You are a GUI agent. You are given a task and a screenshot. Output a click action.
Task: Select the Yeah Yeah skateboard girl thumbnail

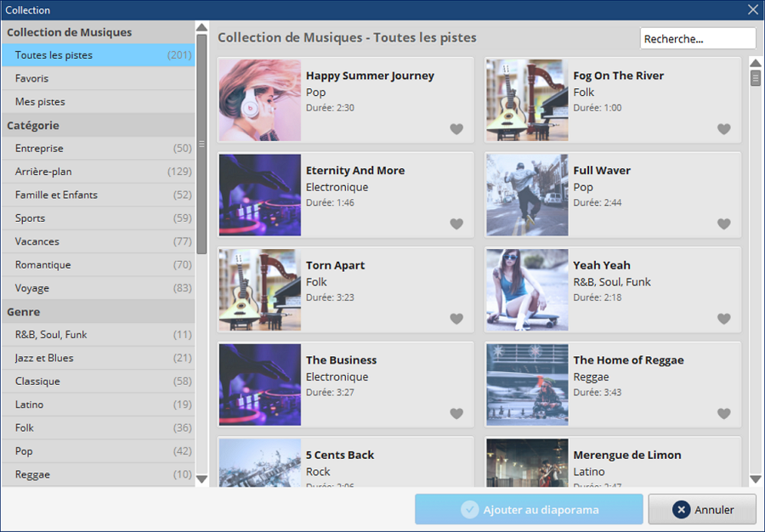(x=527, y=290)
